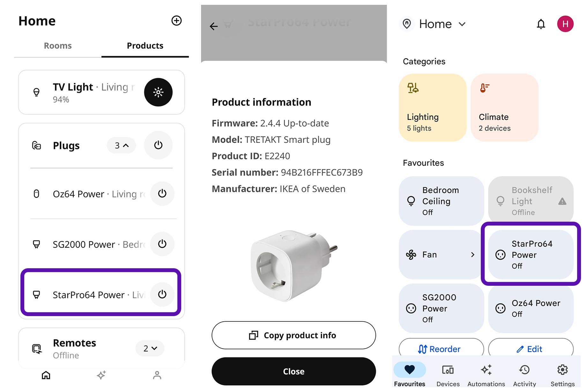This screenshot has width=588, height=392.
Task: Toggle power for Oz64 Power plug
Action: tap(162, 194)
